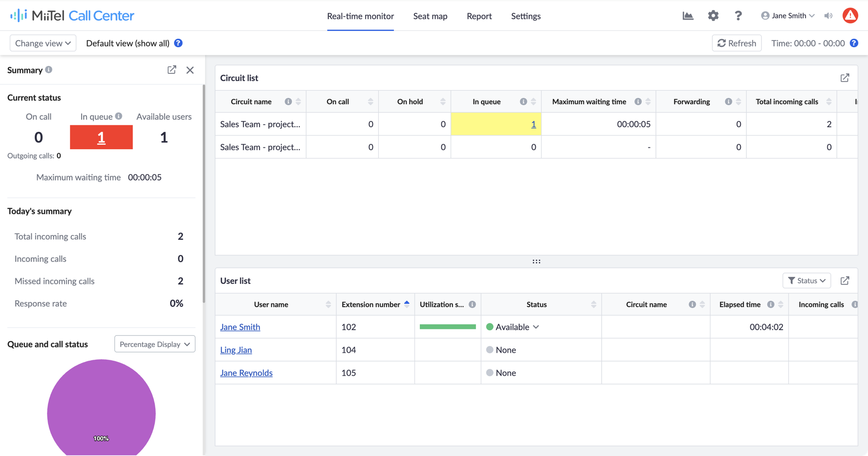Switch to the Seat map tab
Screen dimensions: 868x456
click(430, 16)
